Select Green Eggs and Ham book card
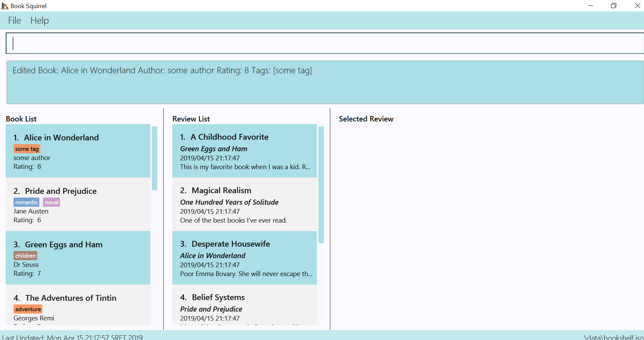The width and height of the screenshot is (644, 340). click(x=78, y=258)
